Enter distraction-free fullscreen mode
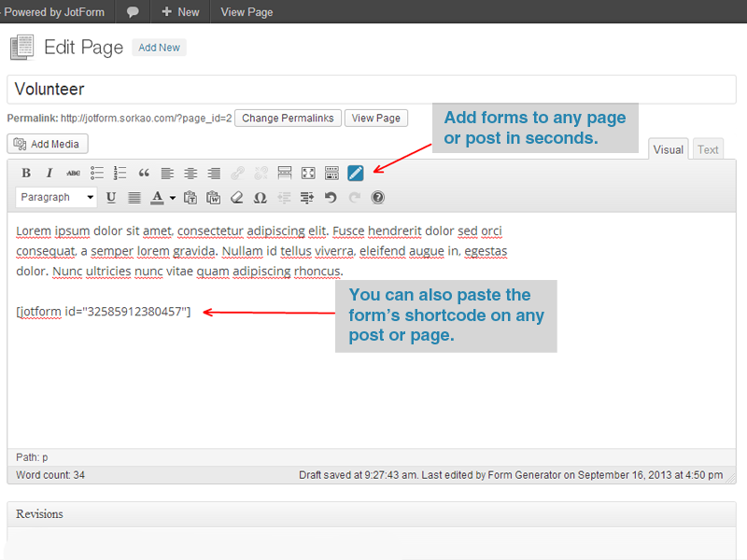The height and width of the screenshot is (560, 747). click(x=308, y=173)
